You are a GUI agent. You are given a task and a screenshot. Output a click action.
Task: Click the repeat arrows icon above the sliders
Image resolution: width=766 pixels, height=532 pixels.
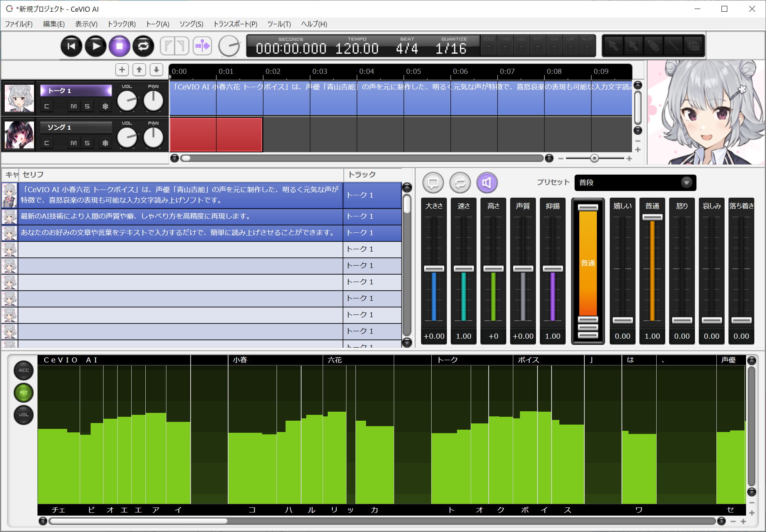point(460,182)
